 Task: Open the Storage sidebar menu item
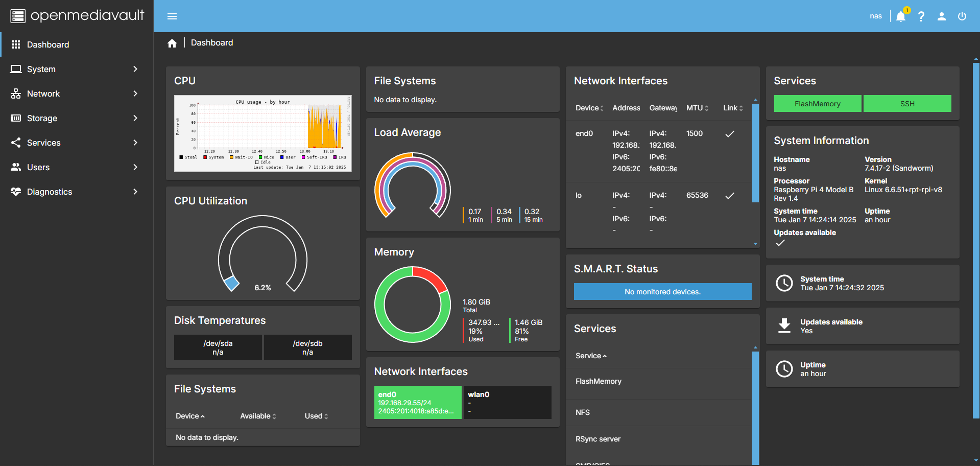pyautogui.click(x=77, y=118)
